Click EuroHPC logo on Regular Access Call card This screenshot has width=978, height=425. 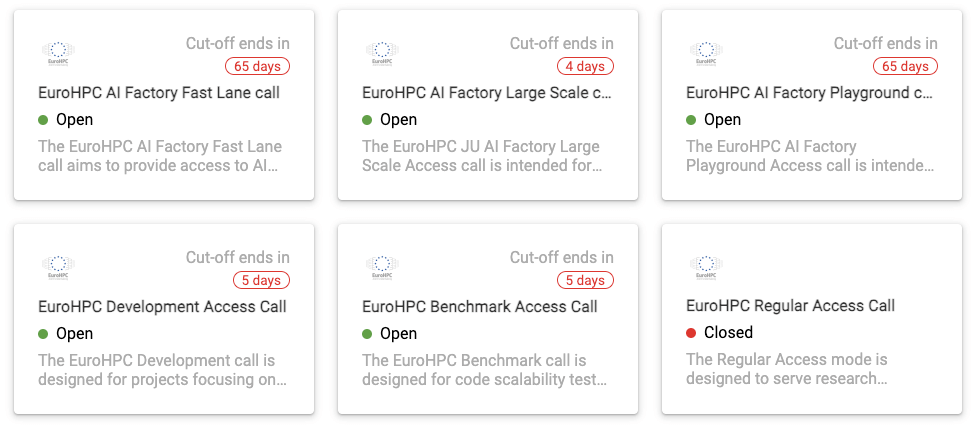[707, 265]
